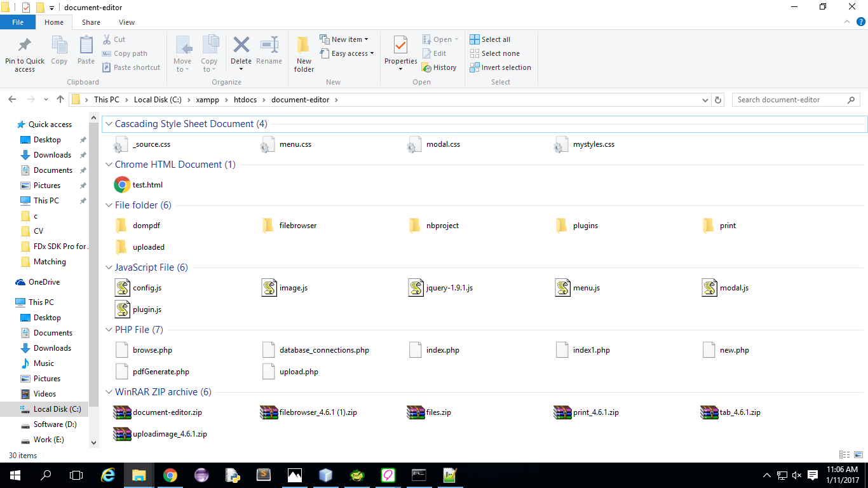
Task: Click History in Open group
Action: pos(439,67)
